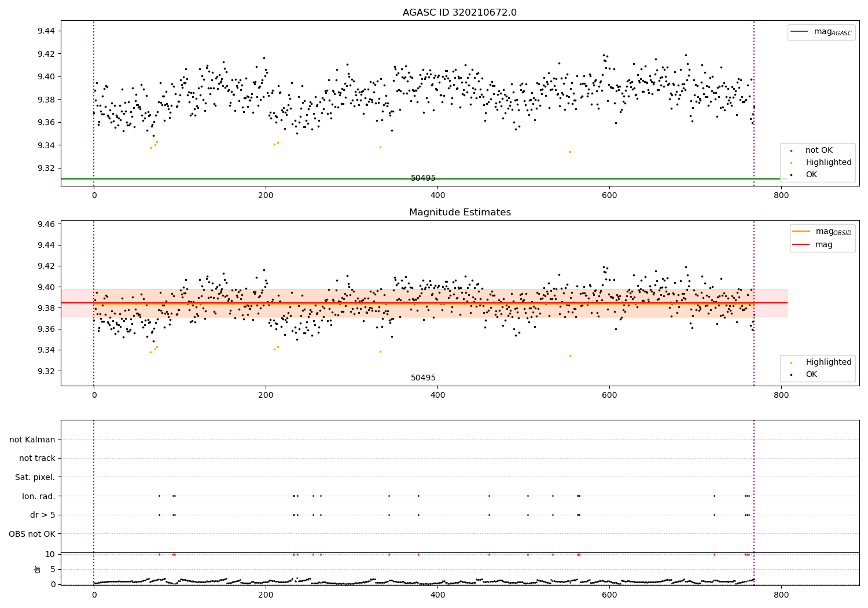Click the 'dr > 5' row label
868x608 pixels.
(x=43, y=515)
